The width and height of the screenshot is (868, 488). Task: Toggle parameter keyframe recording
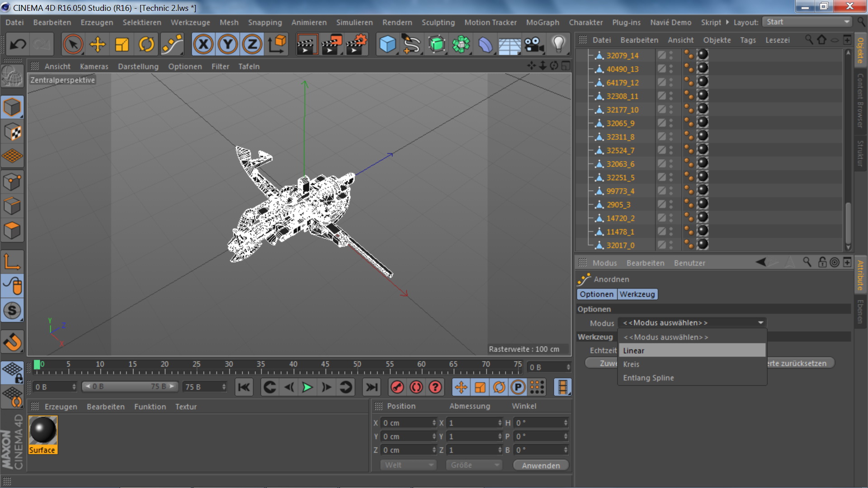coord(518,387)
